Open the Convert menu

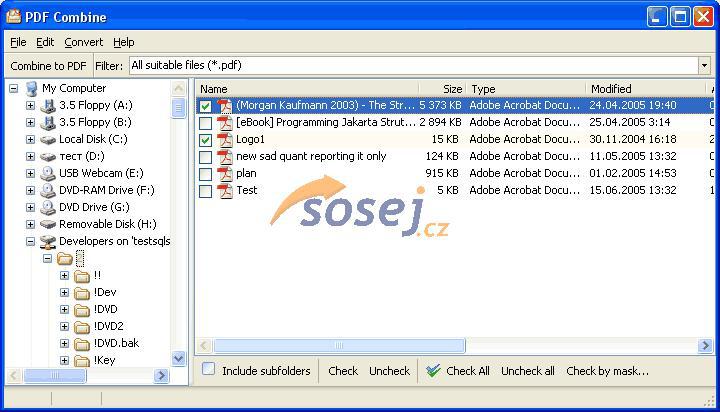[84, 42]
